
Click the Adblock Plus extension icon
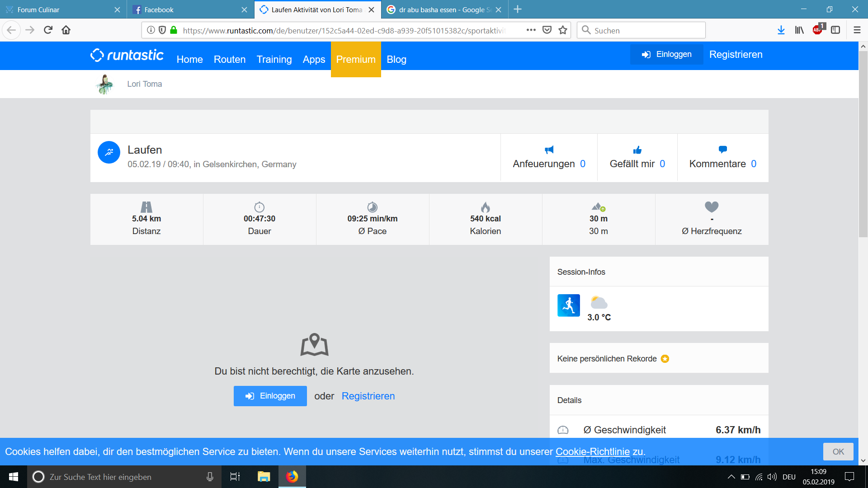[x=818, y=30]
